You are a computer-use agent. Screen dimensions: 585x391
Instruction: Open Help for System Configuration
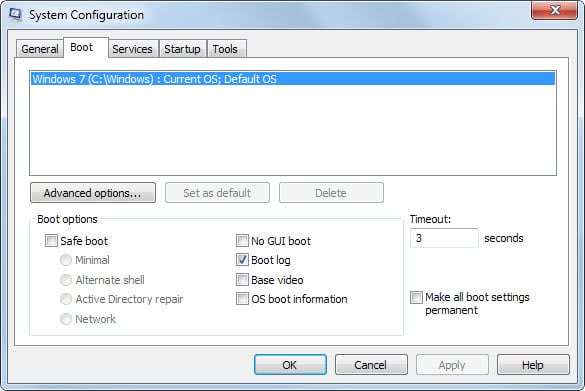533,365
